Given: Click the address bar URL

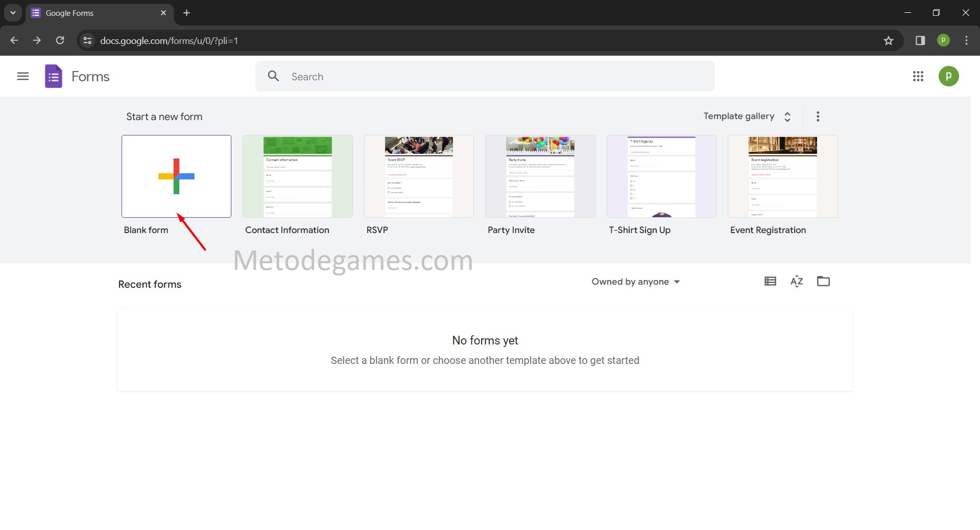Looking at the screenshot, I should [x=169, y=40].
